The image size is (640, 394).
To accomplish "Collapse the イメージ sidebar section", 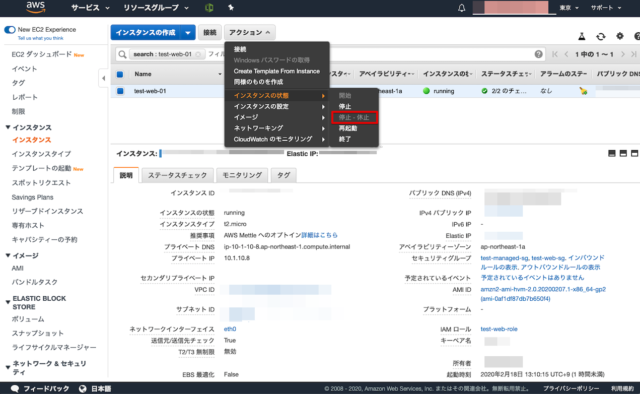I will pyautogui.click(x=8, y=255).
